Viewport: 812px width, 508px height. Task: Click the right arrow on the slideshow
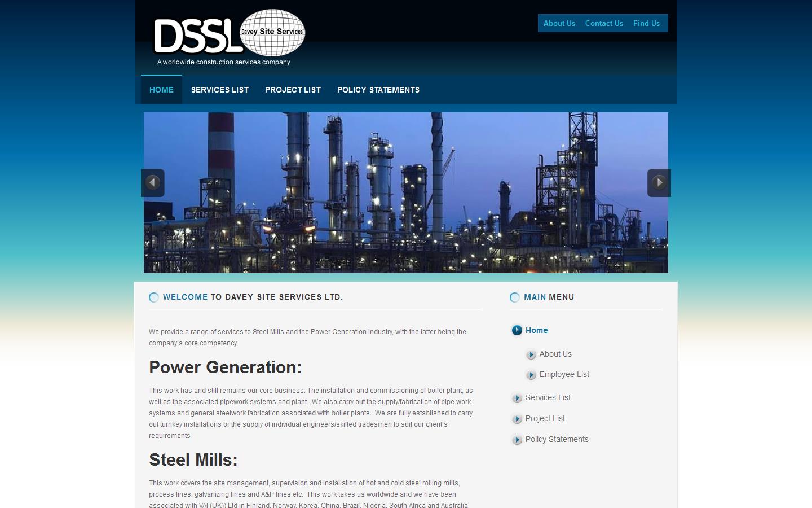[x=659, y=182]
